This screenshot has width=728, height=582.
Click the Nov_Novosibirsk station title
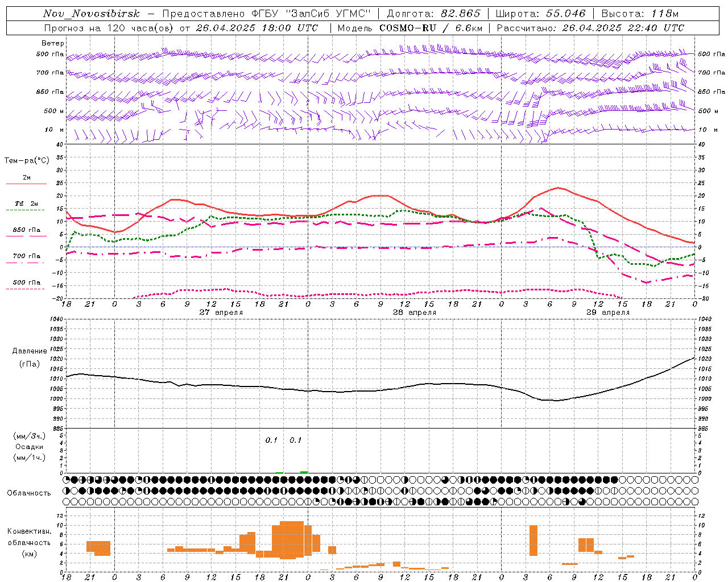tap(91, 14)
